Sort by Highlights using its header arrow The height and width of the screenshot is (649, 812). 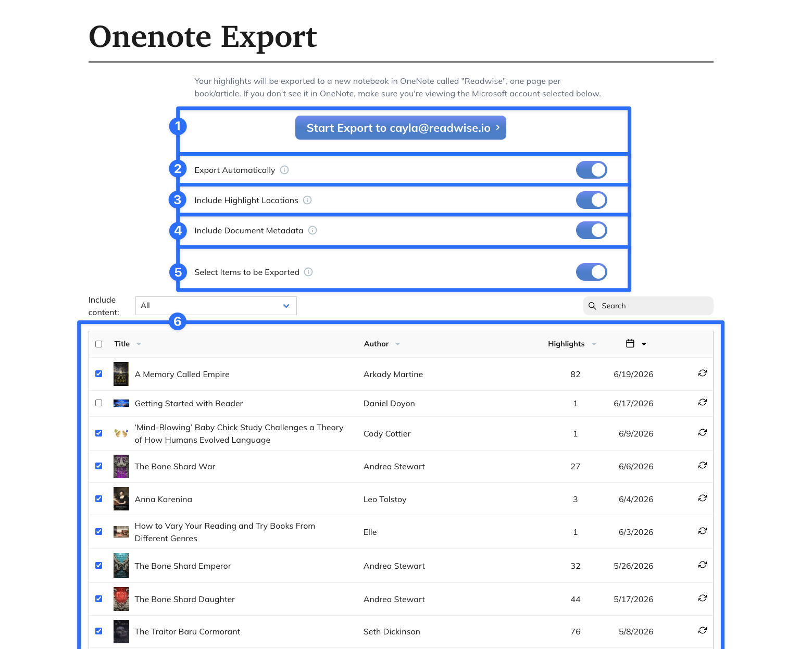(594, 344)
